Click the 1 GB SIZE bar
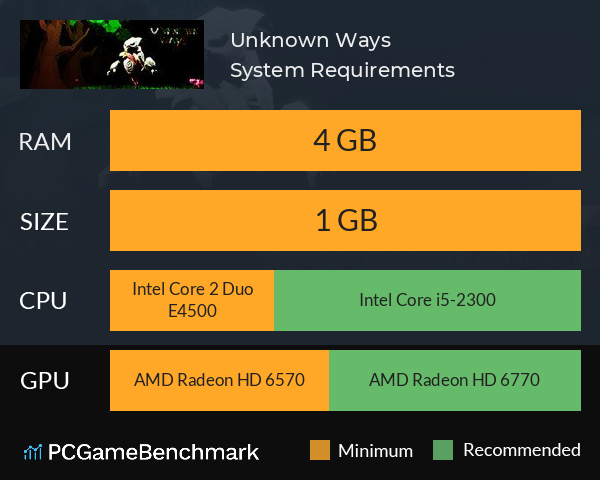 [x=345, y=220]
